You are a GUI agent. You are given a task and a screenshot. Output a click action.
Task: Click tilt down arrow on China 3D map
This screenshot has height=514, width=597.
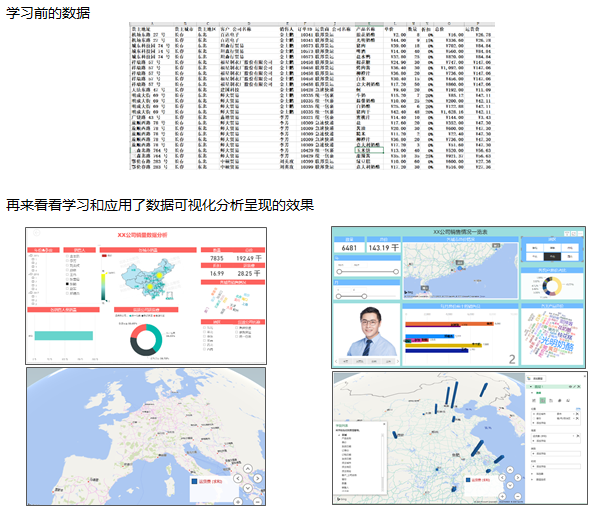point(510,485)
